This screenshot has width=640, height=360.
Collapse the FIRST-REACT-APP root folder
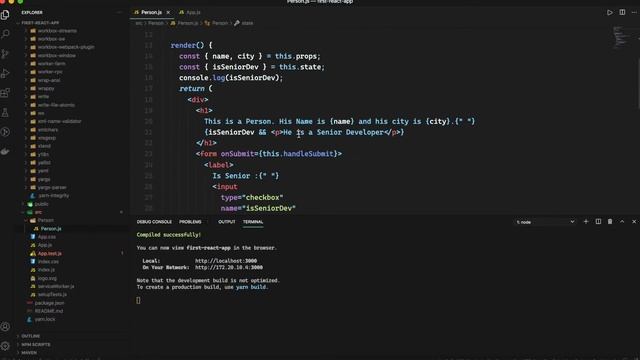tap(40, 23)
